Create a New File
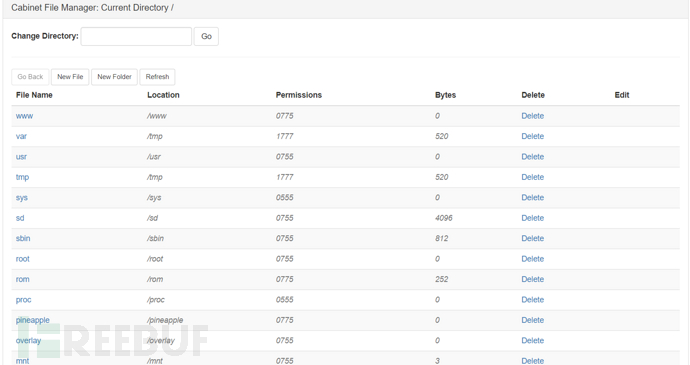690x365 pixels. coord(70,77)
